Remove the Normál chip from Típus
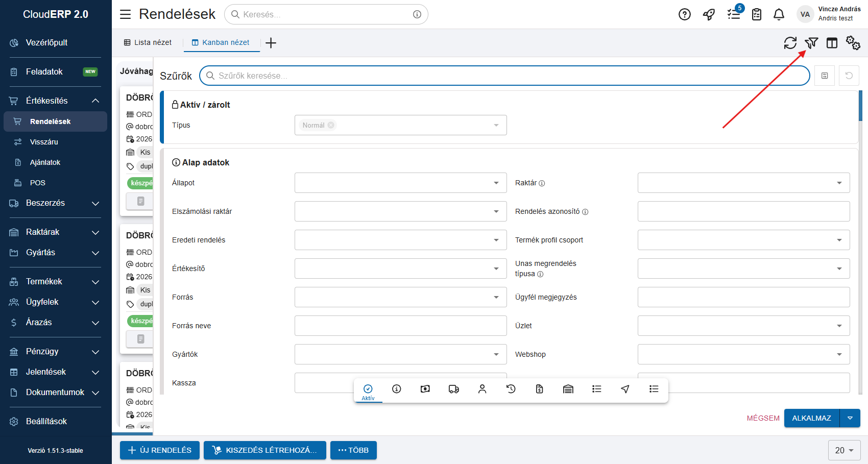The width and height of the screenshot is (868, 464). [331, 125]
